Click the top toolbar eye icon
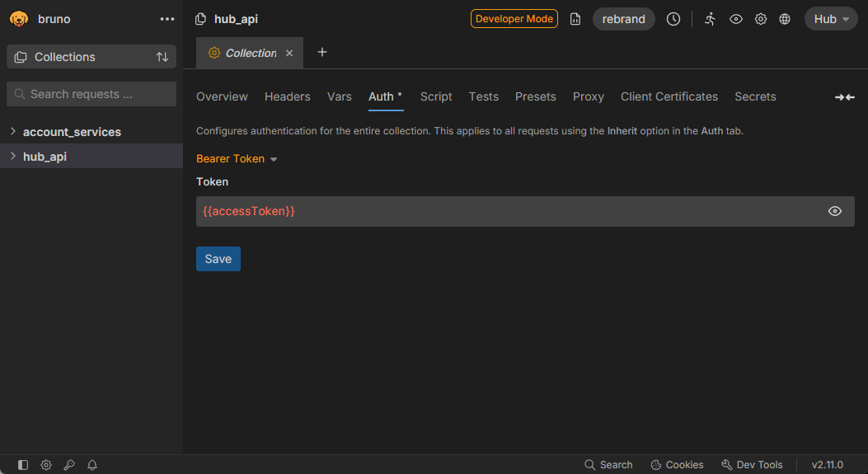 point(735,19)
